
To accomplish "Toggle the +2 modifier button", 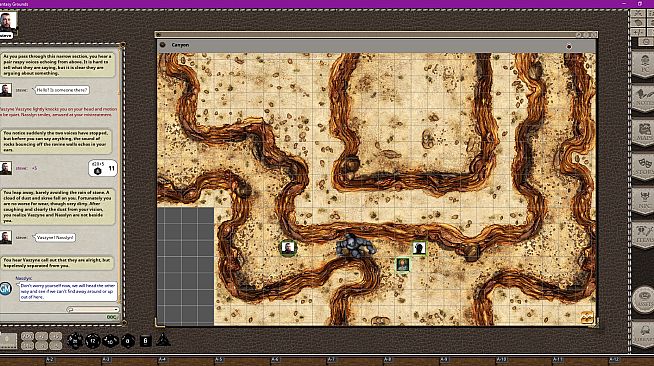I will click(42, 336).
